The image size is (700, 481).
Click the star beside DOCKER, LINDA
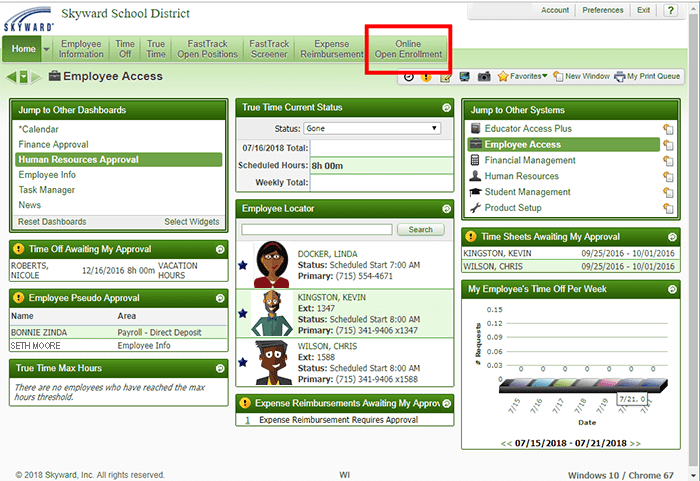click(243, 265)
